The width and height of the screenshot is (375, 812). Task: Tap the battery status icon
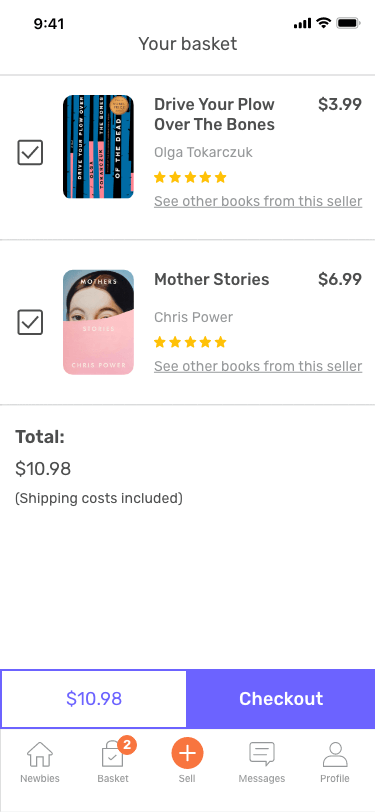(x=348, y=23)
